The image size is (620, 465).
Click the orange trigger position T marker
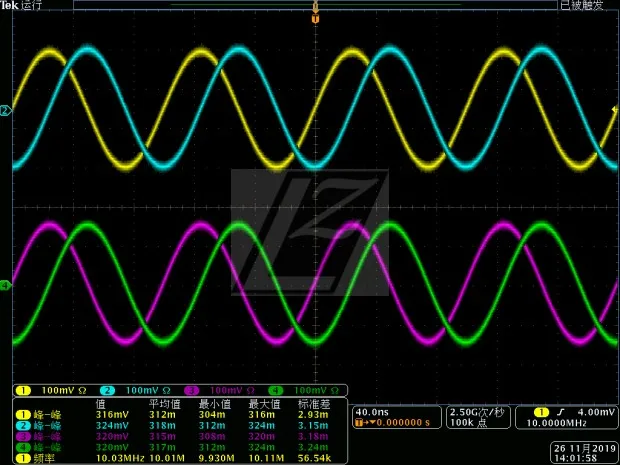click(x=315, y=19)
